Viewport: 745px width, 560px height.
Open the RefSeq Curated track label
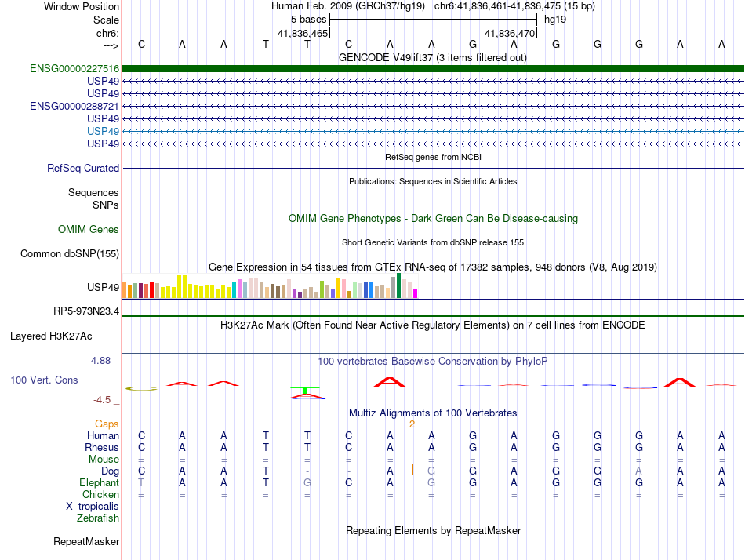coord(83,169)
